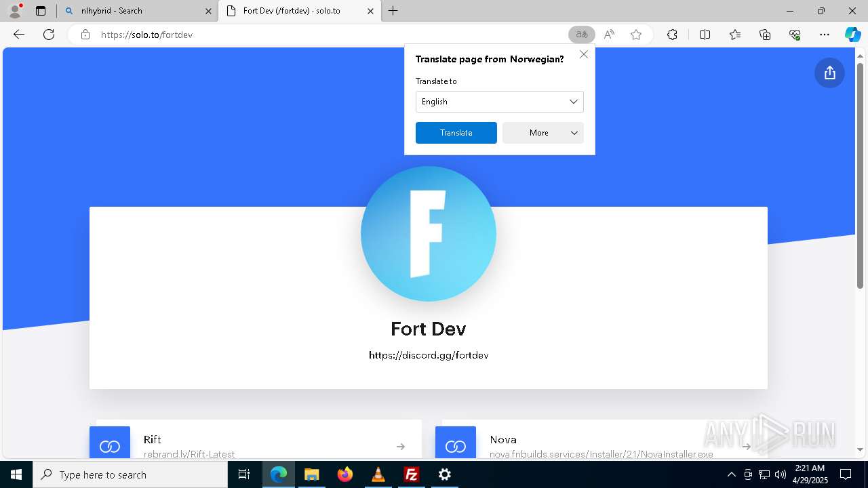Click the arrow on Rift card
Viewport: 868px width, 488px height.
click(x=401, y=447)
